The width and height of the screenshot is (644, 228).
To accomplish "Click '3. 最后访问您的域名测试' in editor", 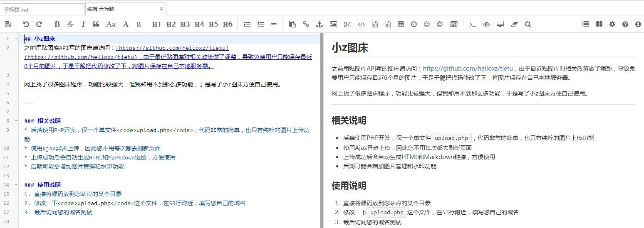I will tap(58, 213).
